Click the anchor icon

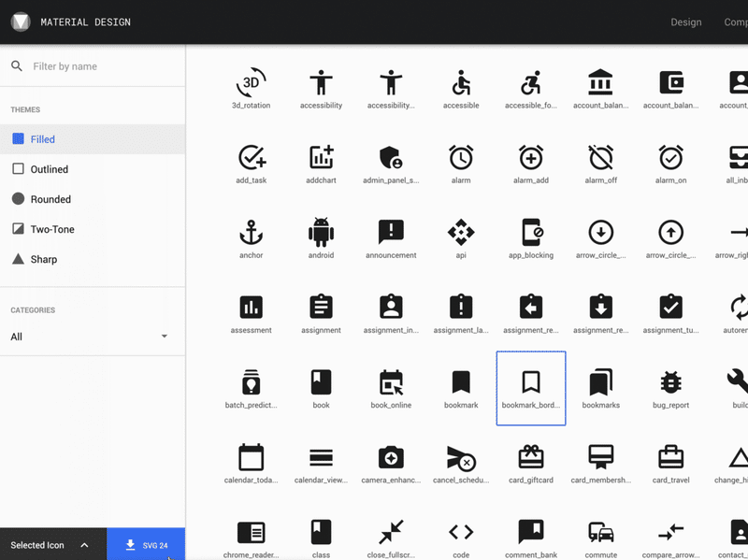(x=251, y=232)
